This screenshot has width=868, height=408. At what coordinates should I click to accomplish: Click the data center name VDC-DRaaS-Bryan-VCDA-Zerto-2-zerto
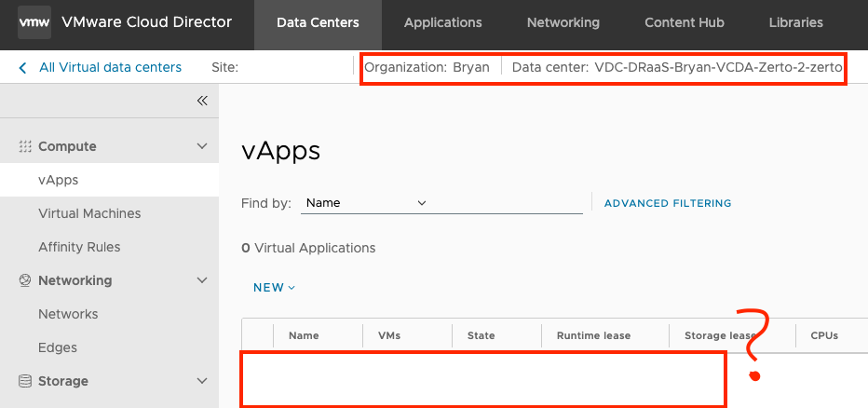719,68
